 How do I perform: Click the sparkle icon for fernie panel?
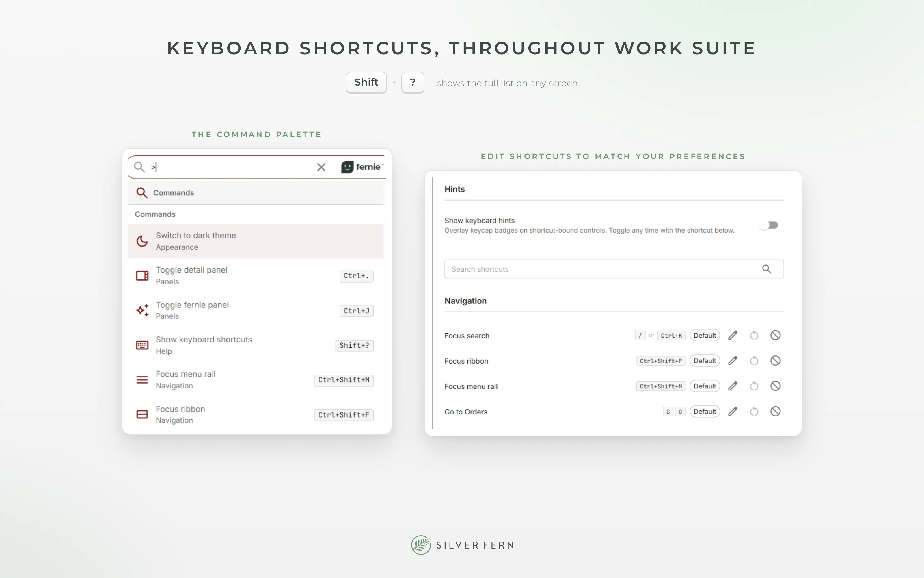[142, 310]
